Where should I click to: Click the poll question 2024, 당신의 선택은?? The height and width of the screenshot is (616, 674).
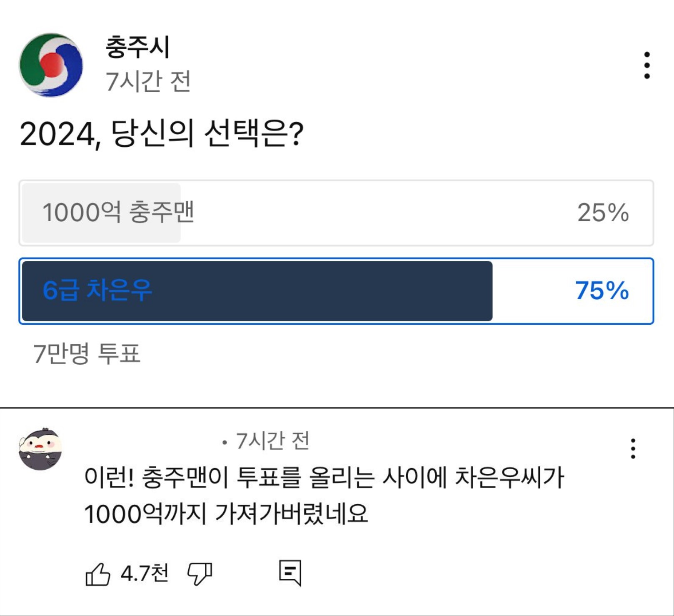click(161, 134)
